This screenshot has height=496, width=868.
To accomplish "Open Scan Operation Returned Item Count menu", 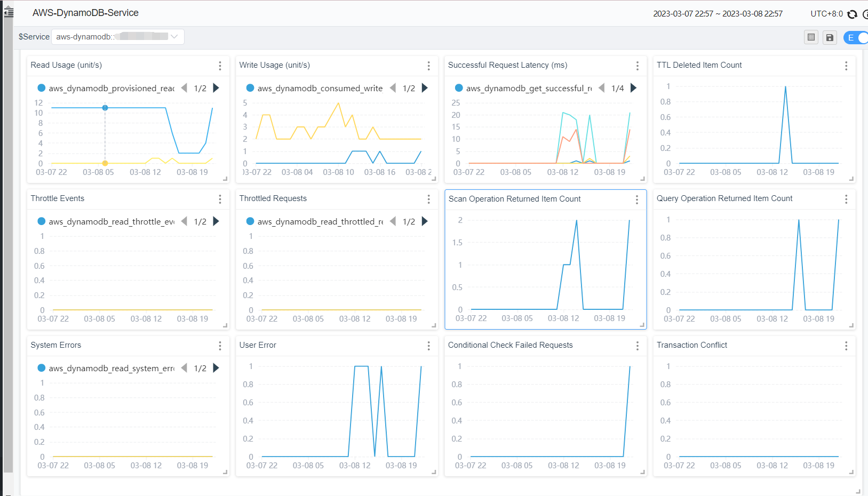I will [636, 199].
